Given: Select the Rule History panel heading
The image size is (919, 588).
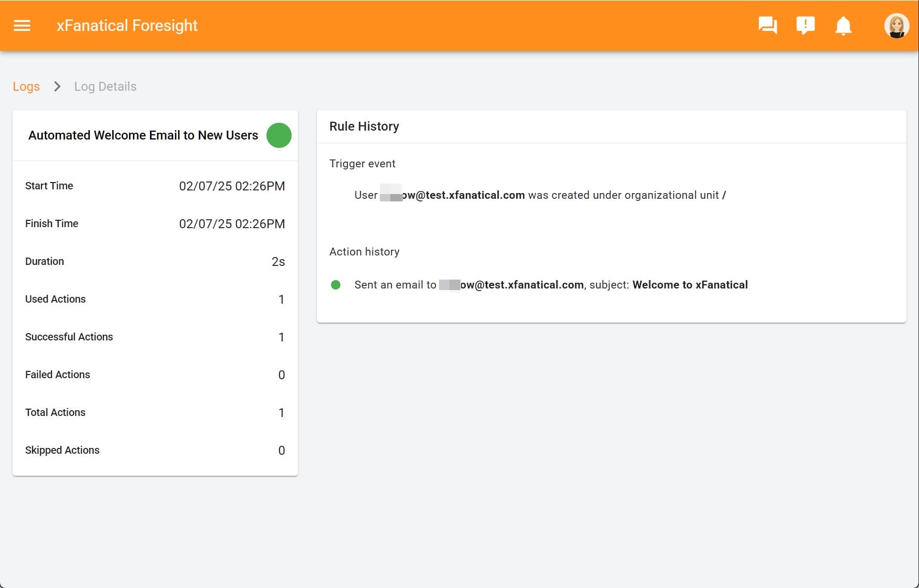Looking at the screenshot, I should [x=364, y=126].
